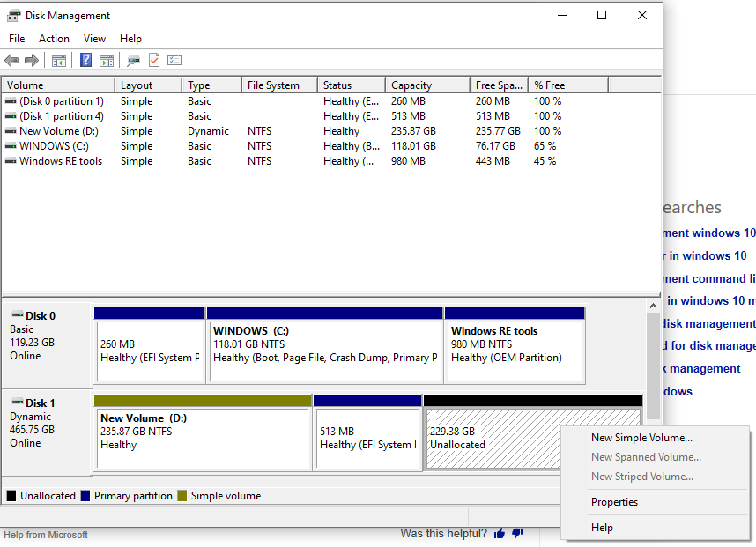Click the thumbs down not helpful icon

click(x=517, y=533)
